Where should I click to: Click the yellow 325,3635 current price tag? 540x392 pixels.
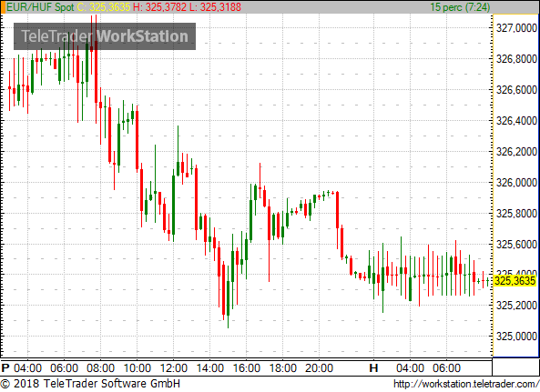[515, 281]
